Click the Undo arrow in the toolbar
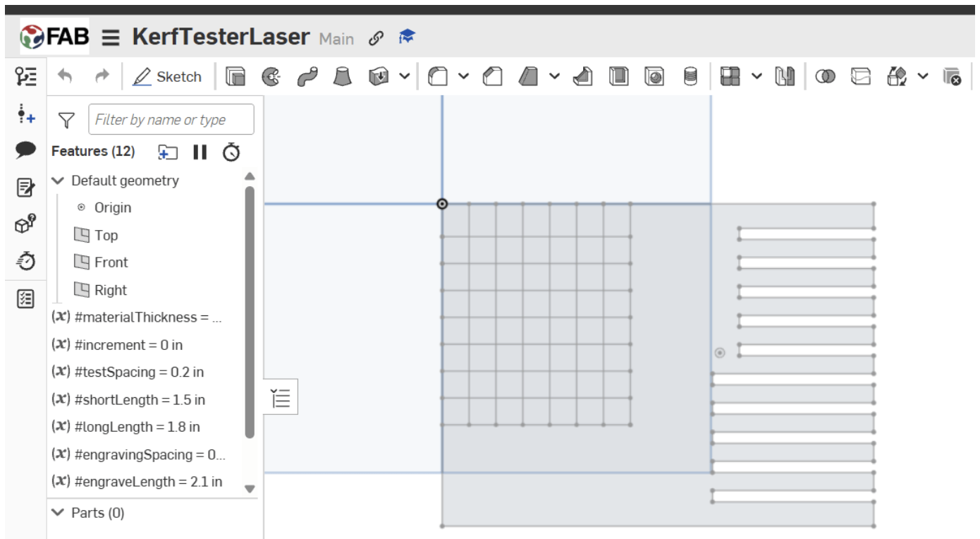 pyautogui.click(x=65, y=76)
